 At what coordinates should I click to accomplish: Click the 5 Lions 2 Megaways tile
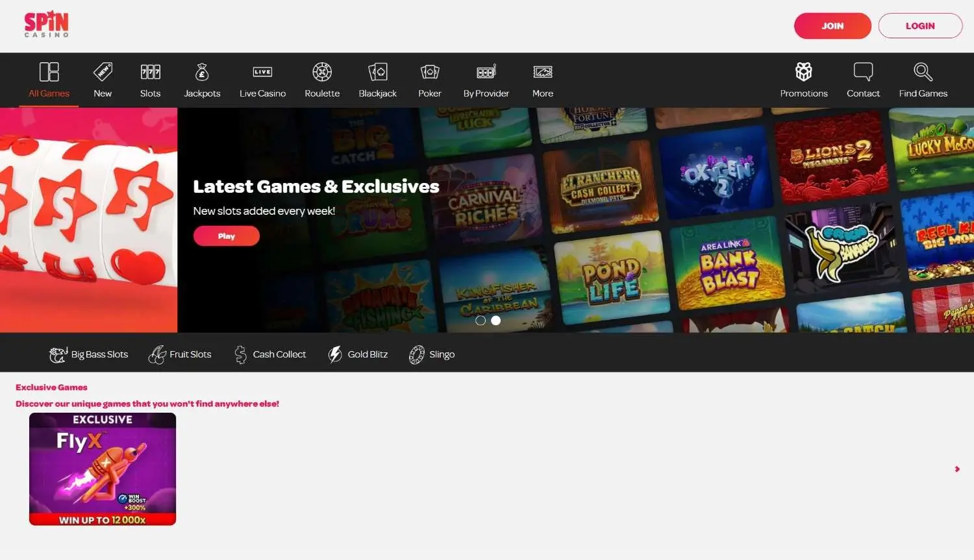[x=831, y=157]
